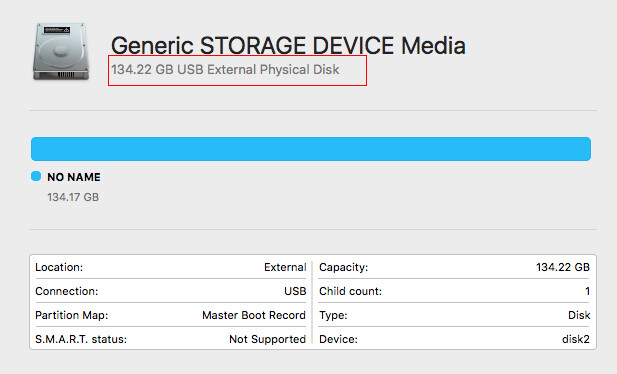
Task: Click the 134.17 GB partition size text
Action: (73, 197)
